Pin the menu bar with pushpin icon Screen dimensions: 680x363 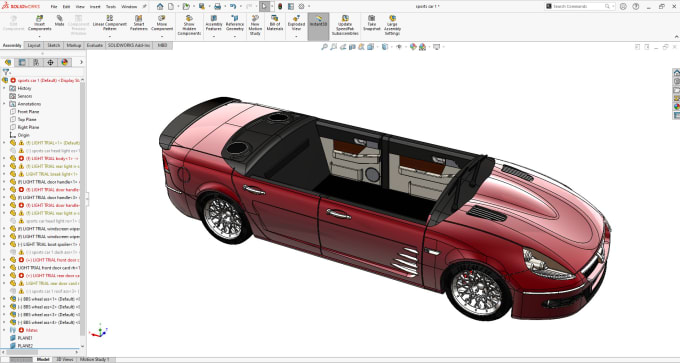144,7
